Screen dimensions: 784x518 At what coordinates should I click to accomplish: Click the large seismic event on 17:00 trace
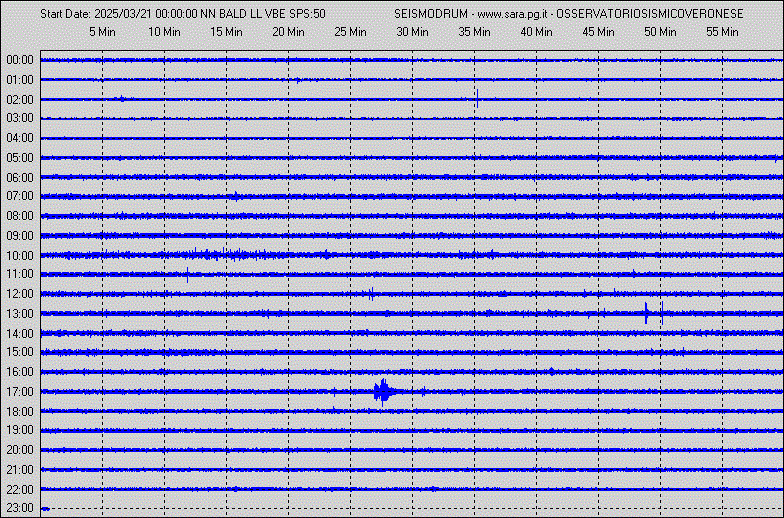point(385,392)
